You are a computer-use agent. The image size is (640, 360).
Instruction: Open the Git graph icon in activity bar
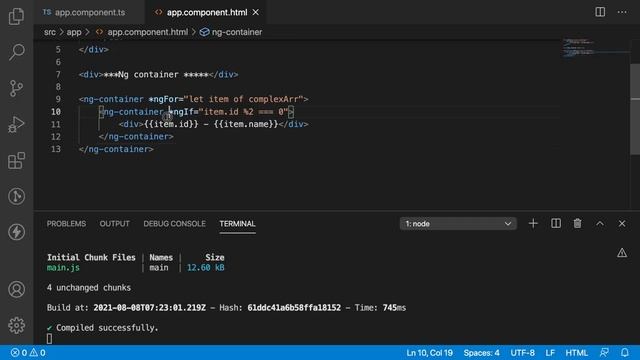click(x=16, y=196)
